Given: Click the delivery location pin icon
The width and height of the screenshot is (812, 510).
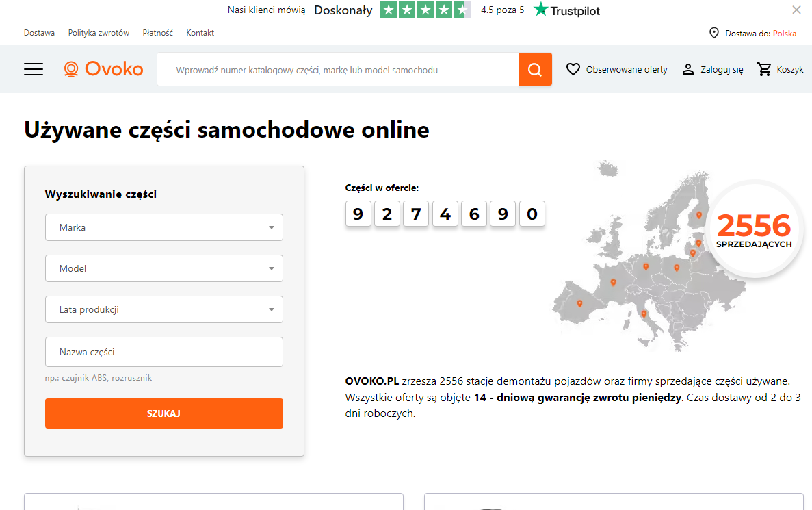Looking at the screenshot, I should [x=714, y=33].
